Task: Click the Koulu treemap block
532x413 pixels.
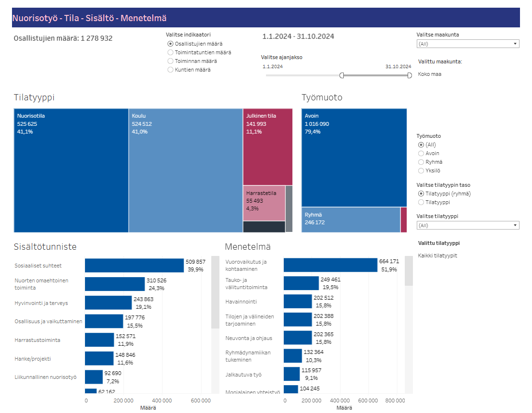Action: pyautogui.click(x=186, y=170)
